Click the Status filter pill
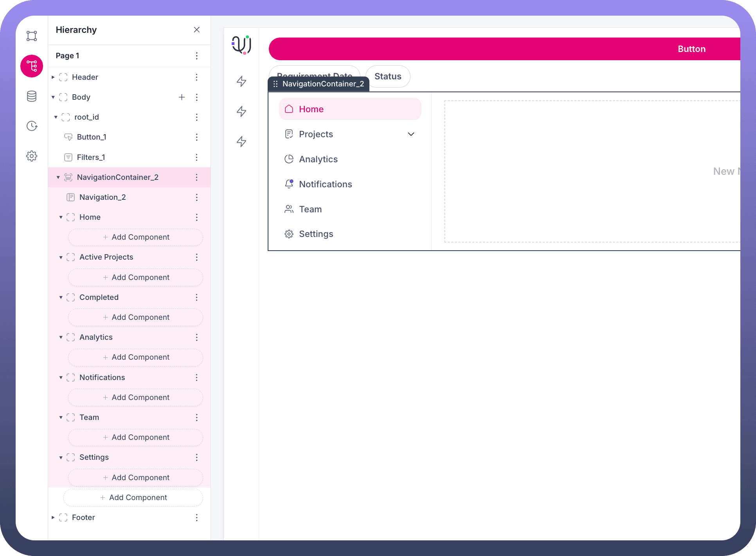This screenshot has height=556, width=756. 387,76
